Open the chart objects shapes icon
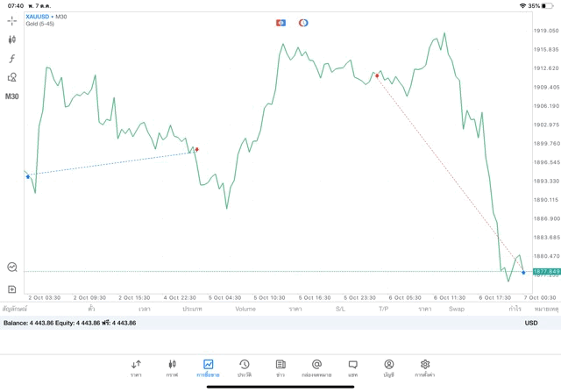 point(12,77)
